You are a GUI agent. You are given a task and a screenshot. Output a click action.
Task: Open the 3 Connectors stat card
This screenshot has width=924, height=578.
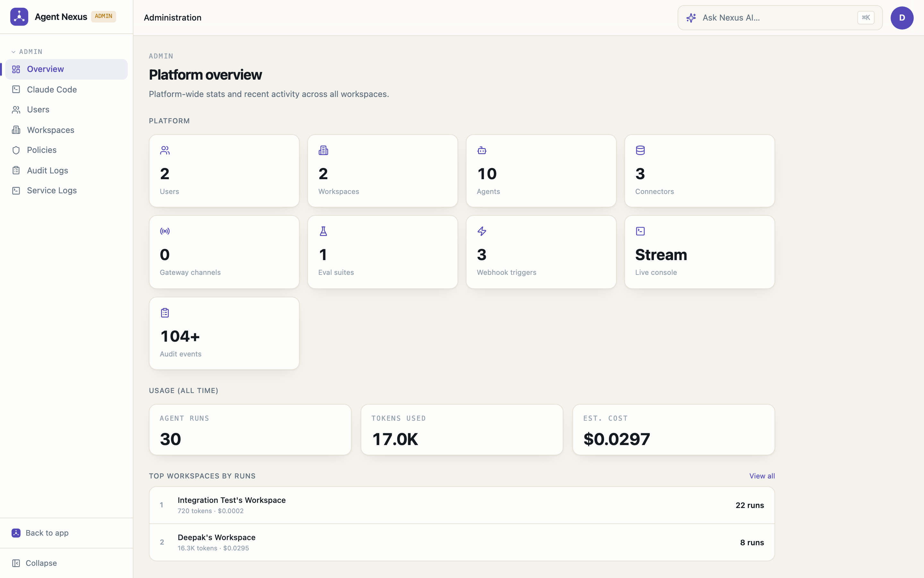[x=699, y=171]
